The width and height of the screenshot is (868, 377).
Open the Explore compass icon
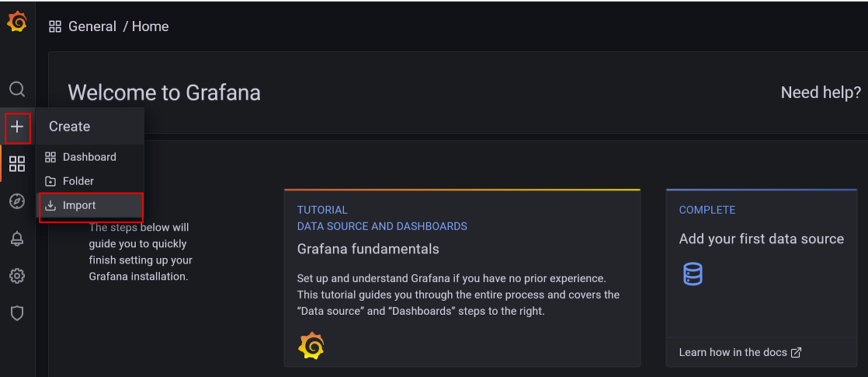click(x=17, y=201)
